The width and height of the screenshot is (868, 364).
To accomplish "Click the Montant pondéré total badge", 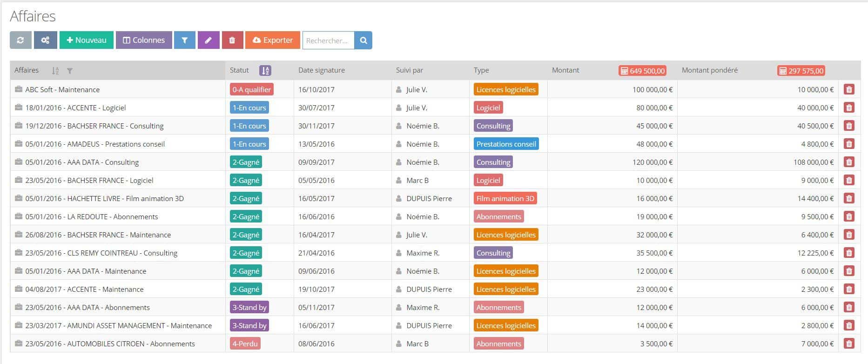I will 801,71.
